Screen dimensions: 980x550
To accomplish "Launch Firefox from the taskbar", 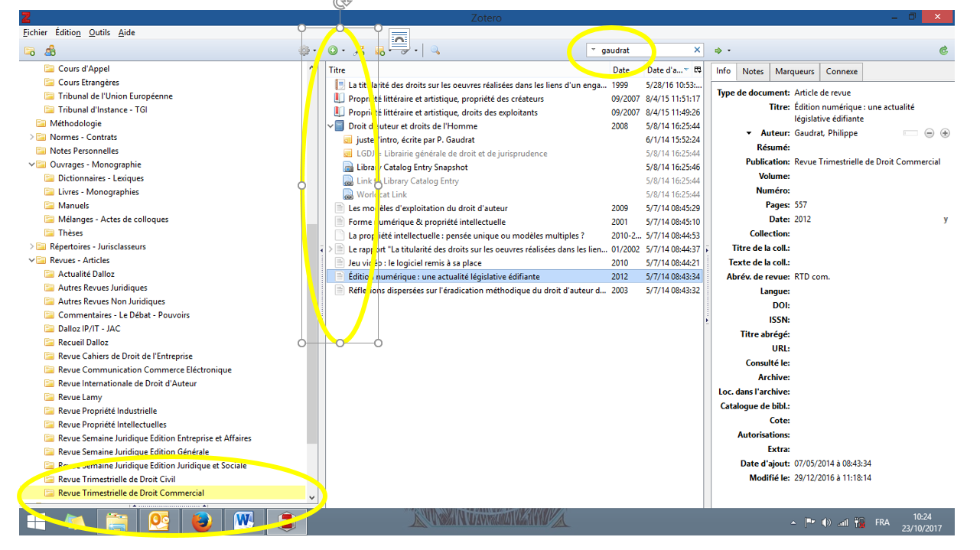I will click(202, 522).
